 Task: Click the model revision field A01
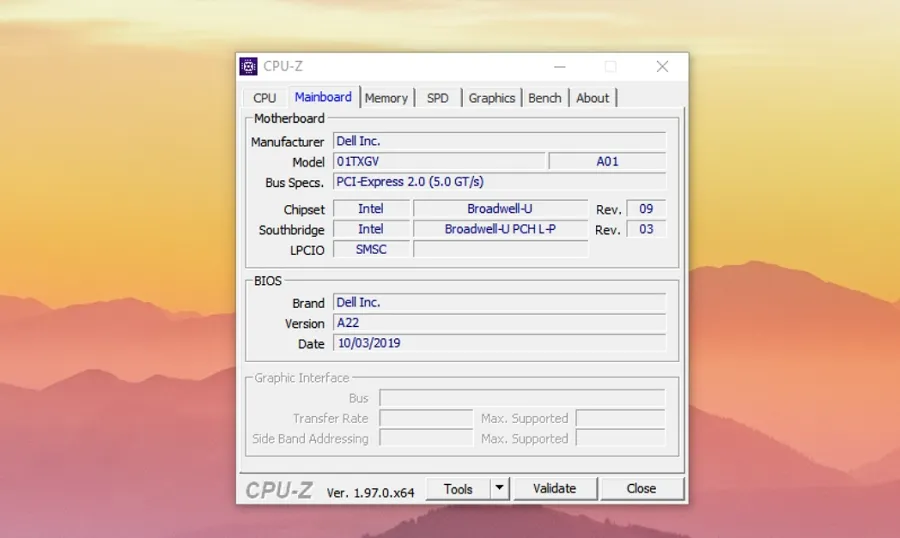click(x=607, y=161)
